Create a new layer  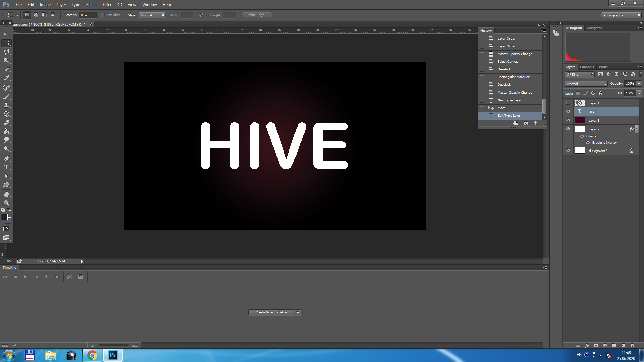pos(623,346)
